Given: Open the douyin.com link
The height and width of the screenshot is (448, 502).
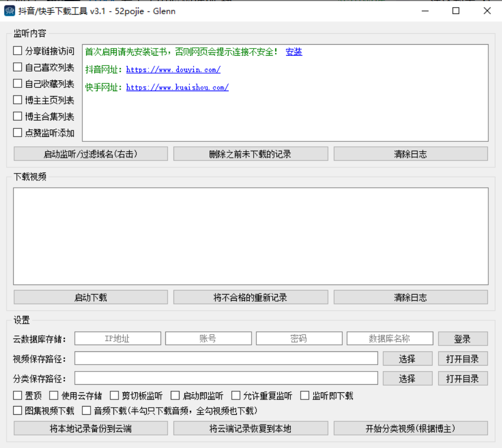Looking at the screenshot, I should (x=173, y=69).
